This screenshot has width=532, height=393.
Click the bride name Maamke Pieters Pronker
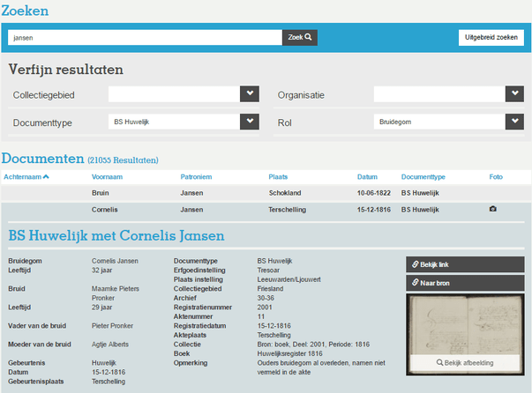(x=116, y=293)
